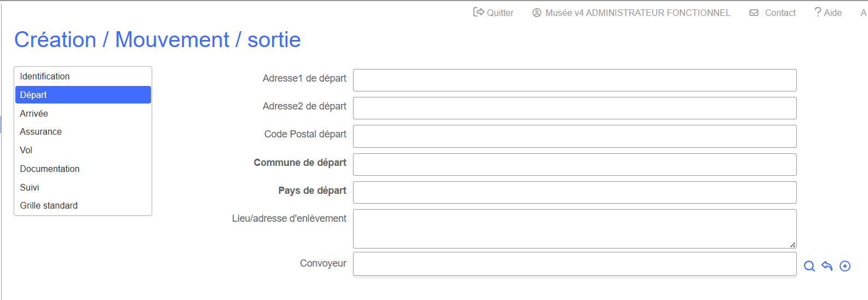Click the Contact envelope icon
The height and width of the screenshot is (300, 868).
point(754,13)
